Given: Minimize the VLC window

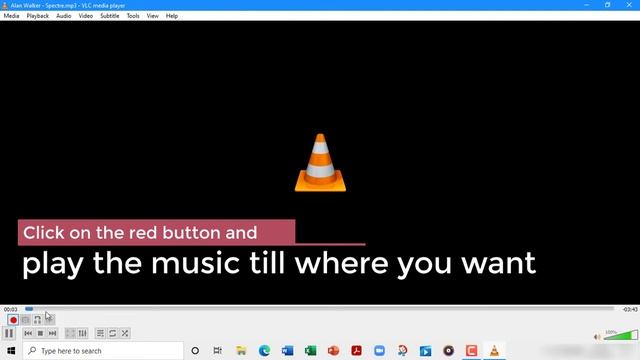Looking at the screenshot, I should [587, 5].
